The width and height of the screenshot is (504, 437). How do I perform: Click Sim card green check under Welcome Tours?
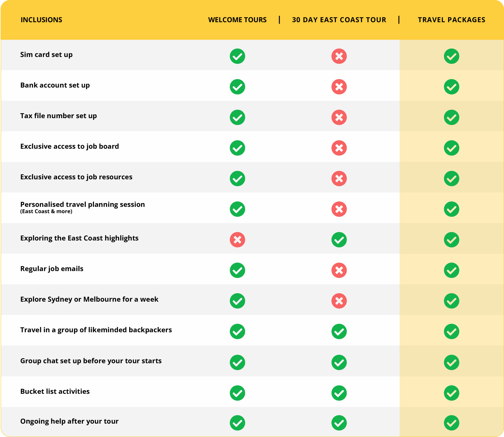tap(237, 56)
